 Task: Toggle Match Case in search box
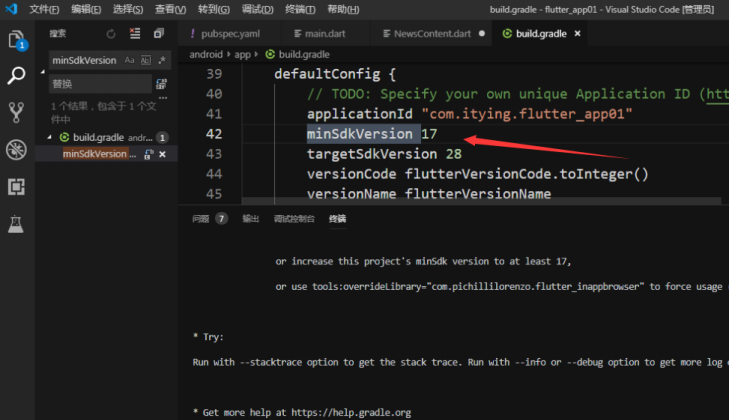130,60
